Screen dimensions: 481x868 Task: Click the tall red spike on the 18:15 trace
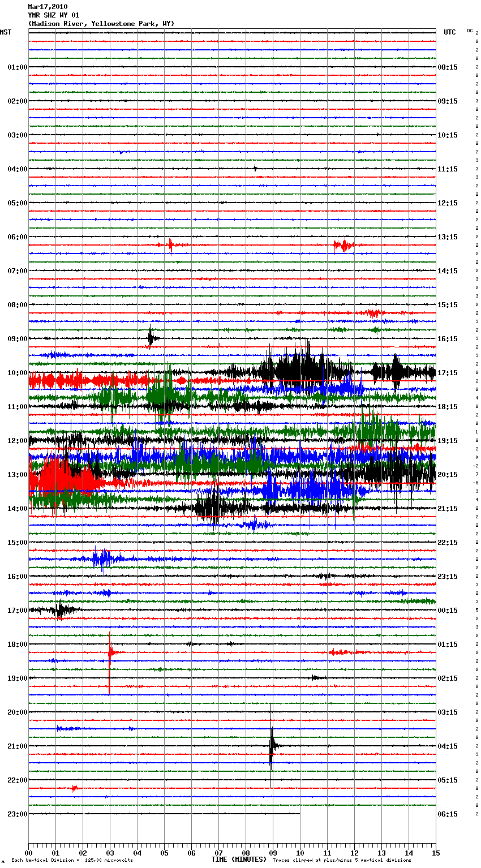click(x=110, y=662)
